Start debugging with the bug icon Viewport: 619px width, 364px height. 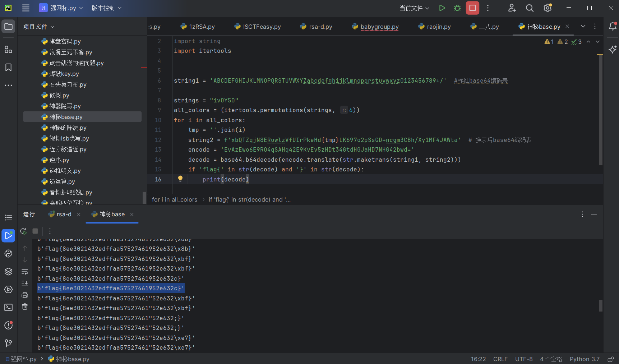(457, 8)
